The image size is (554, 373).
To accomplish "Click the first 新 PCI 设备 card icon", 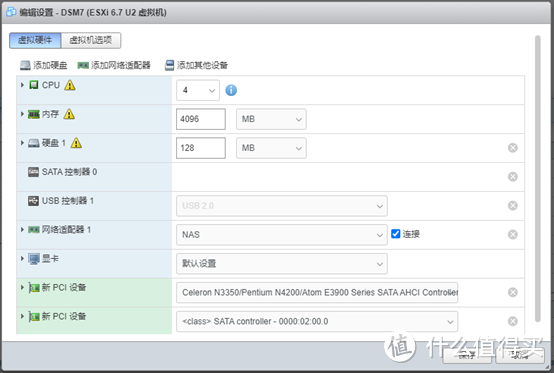I will (x=34, y=288).
